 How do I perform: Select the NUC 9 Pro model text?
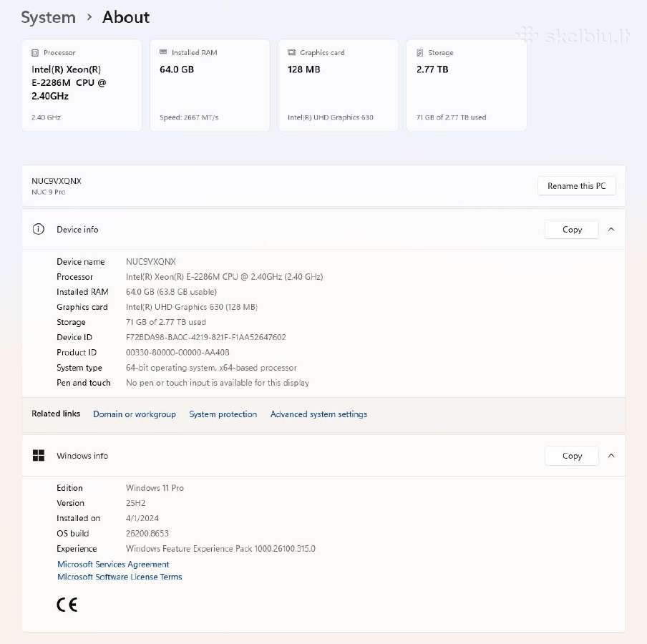(x=49, y=192)
